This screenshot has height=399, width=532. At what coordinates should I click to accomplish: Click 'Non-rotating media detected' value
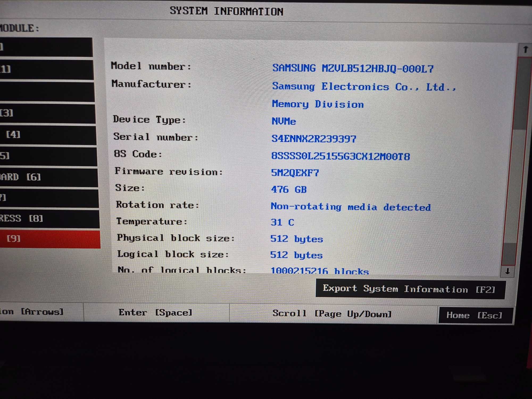[x=351, y=207]
